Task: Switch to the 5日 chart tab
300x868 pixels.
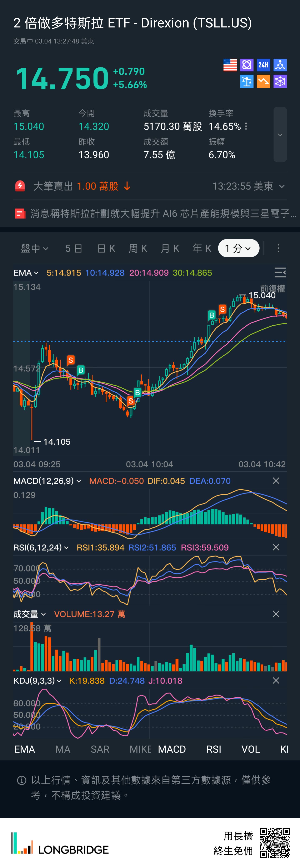Action: [x=74, y=248]
